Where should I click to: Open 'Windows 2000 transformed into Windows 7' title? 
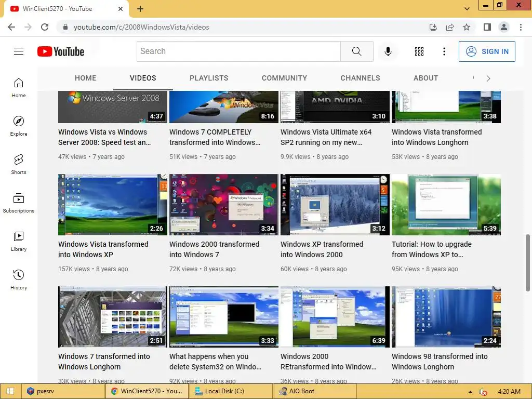214,249
